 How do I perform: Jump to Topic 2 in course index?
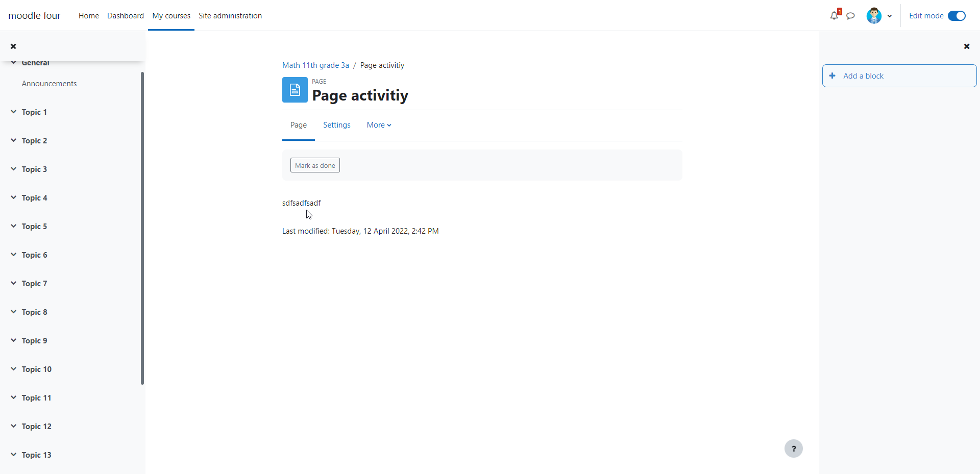pos(34,141)
